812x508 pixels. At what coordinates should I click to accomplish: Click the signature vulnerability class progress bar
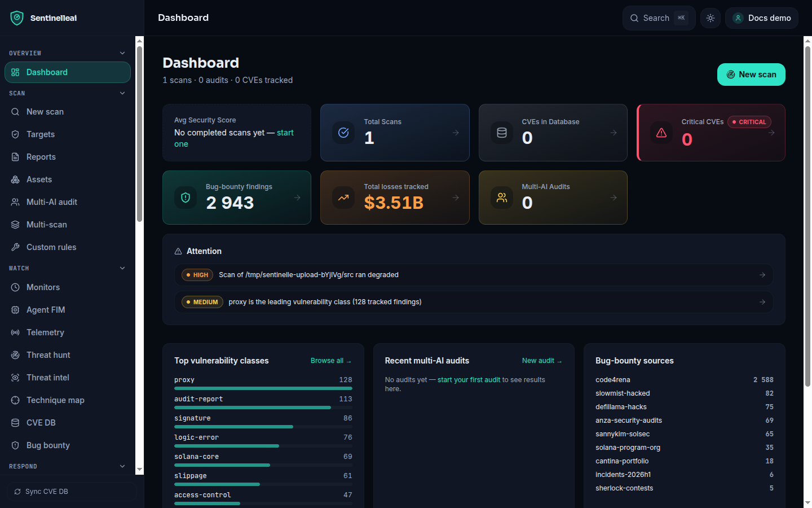coord(263,427)
